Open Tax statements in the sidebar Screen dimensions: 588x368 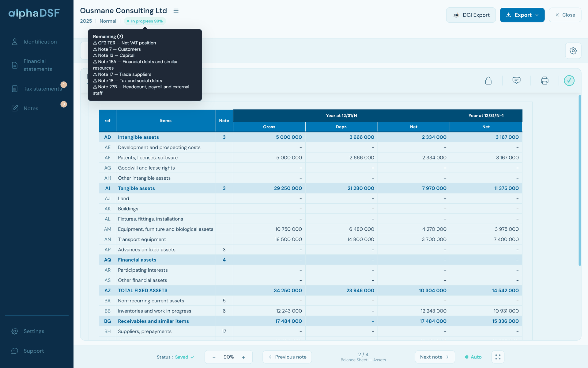pos(37,89)
